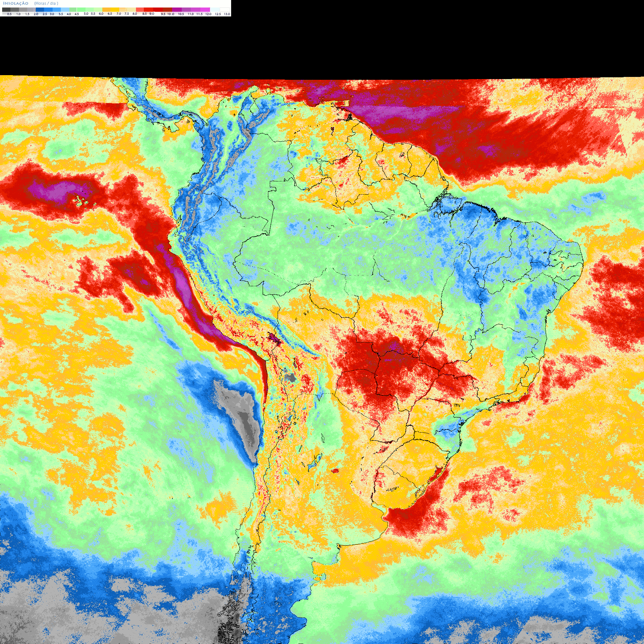Click the 11.0 legend value

pos(191,14)
